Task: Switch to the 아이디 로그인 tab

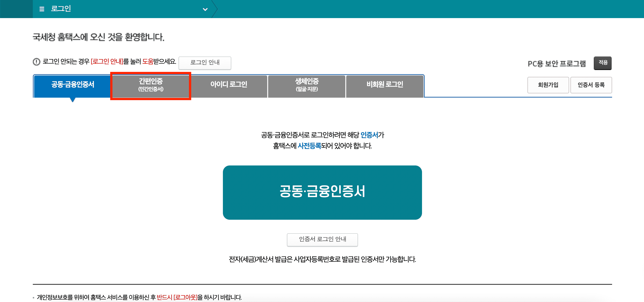Action: point(229,85)
